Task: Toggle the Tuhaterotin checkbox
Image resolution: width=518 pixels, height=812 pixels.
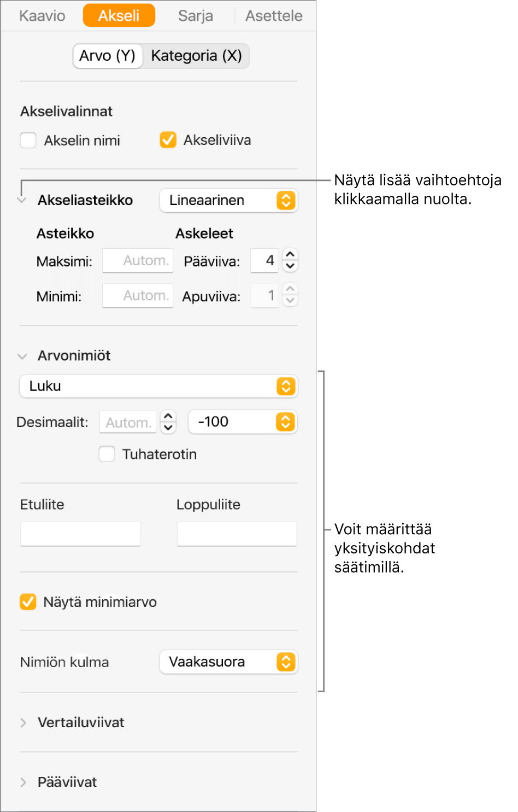Action: coord(107,454)
